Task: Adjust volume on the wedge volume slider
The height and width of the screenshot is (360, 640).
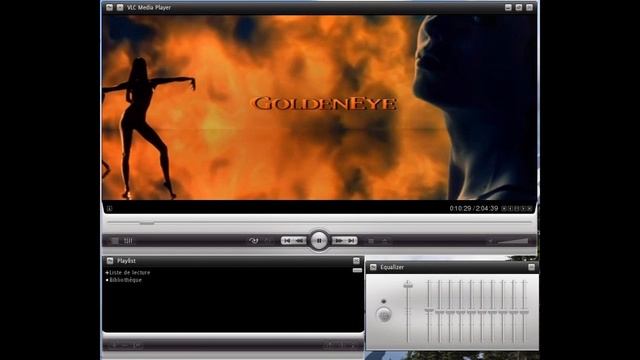Action: pyautogui.click(x=513, y=241)
